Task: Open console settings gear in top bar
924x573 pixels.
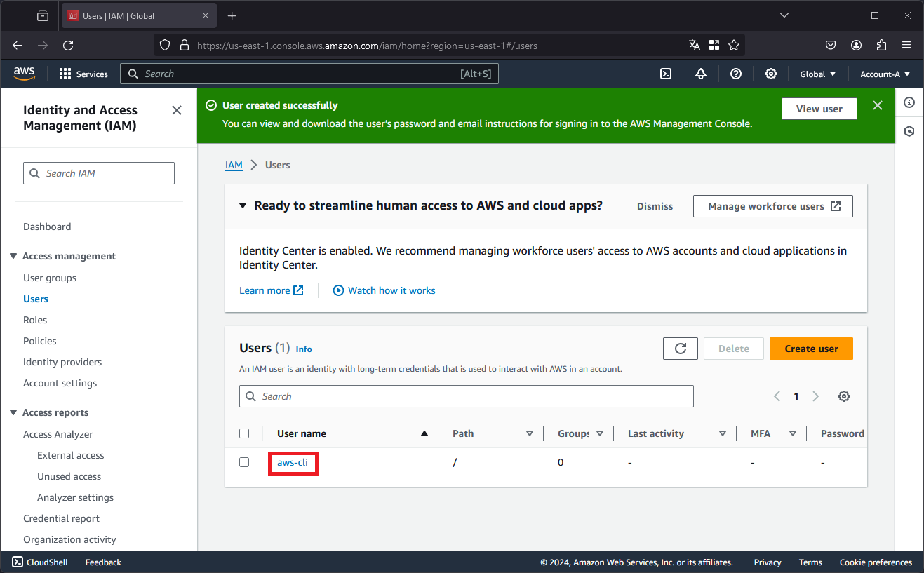Action: [771, 74]
